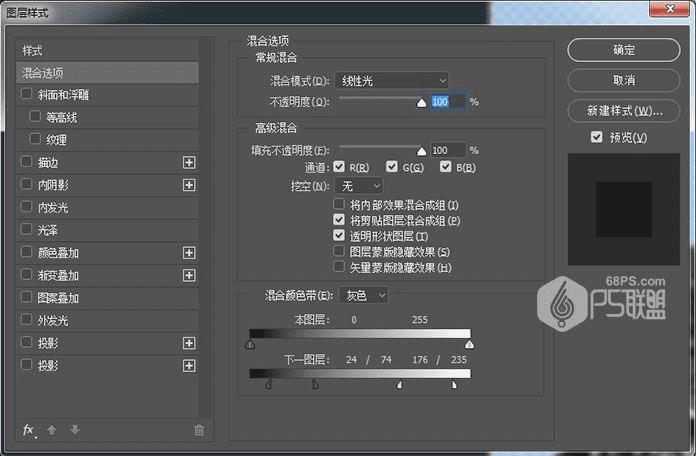Close the 图层样式 dialog window
This screenshot has height=456, width=696.
pos(670,8)
